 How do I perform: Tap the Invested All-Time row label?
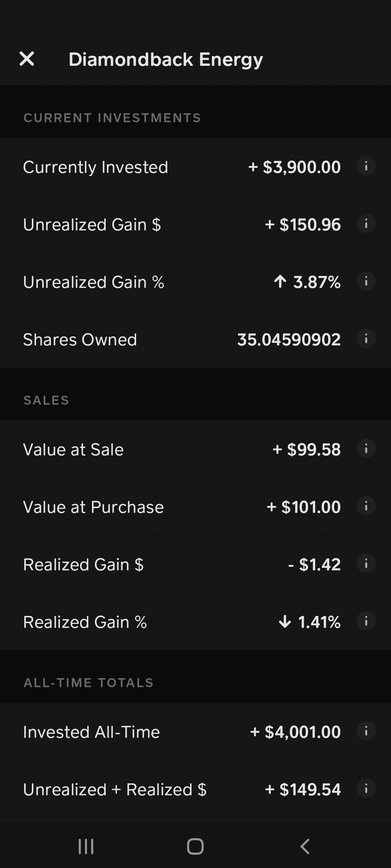click(x=91, y=732)
